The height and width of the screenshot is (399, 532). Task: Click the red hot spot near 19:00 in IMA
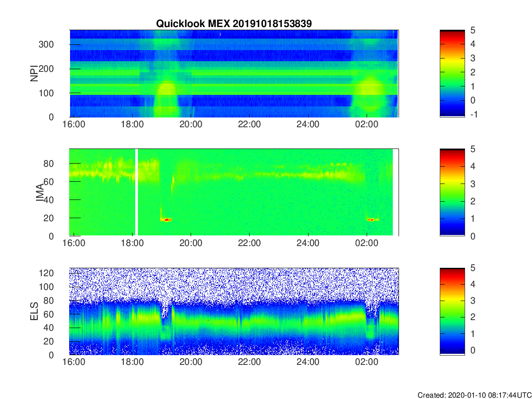(167, 219)
